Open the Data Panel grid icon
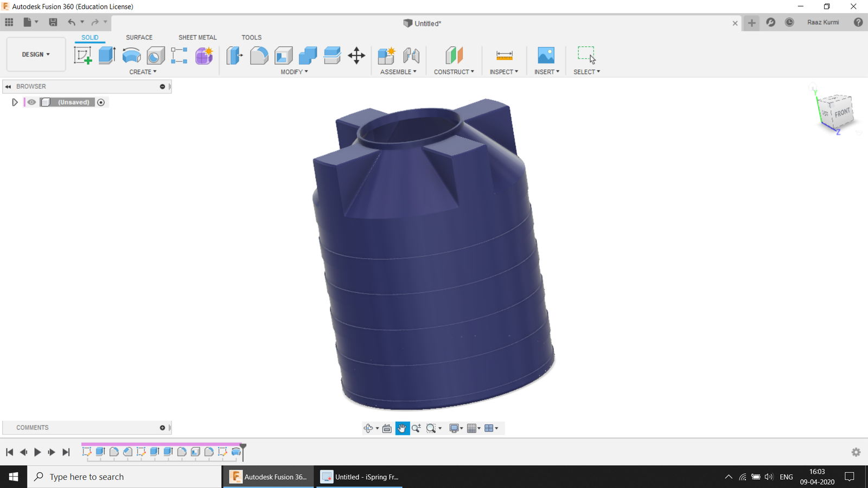The image size is (868, 488). (x=9, y=22)
